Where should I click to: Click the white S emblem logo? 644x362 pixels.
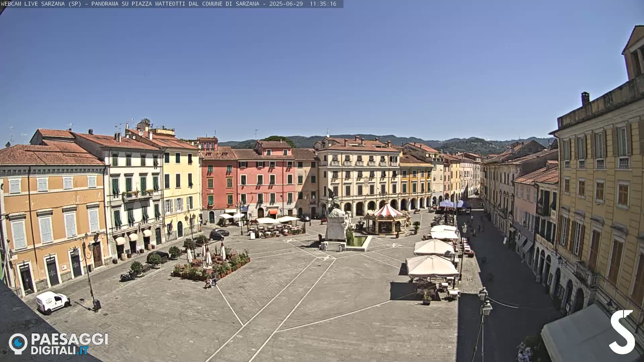click(x=622, y=332)
